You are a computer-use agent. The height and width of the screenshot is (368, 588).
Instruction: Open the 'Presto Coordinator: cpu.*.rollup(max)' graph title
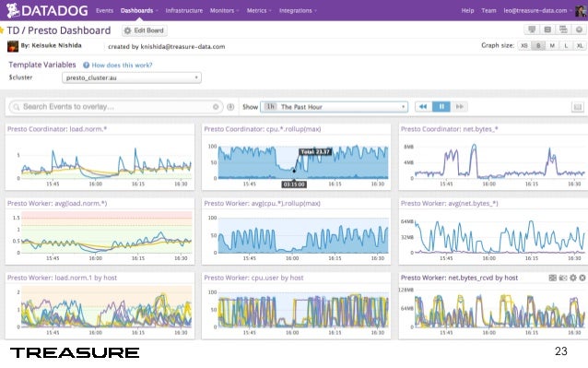263,129
